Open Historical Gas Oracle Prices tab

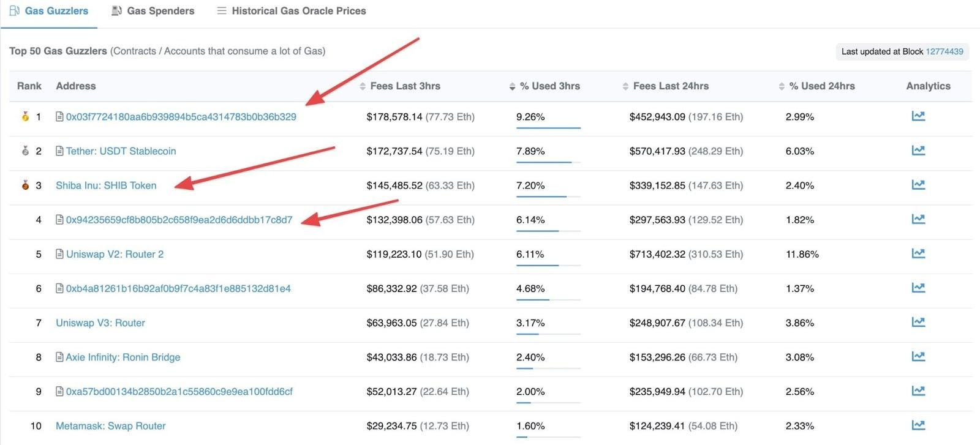pyautogui.click(x=292, y=11)
